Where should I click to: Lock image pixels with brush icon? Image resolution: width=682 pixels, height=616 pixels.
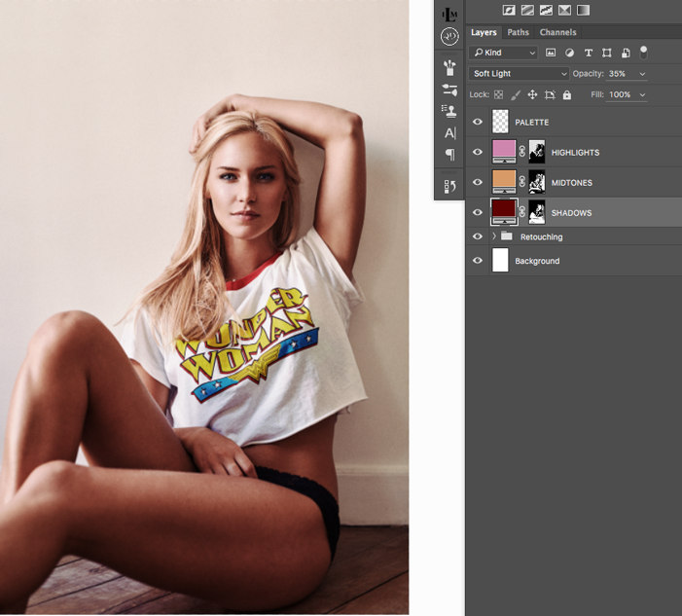pyautogui.click(x=516, y=94)
